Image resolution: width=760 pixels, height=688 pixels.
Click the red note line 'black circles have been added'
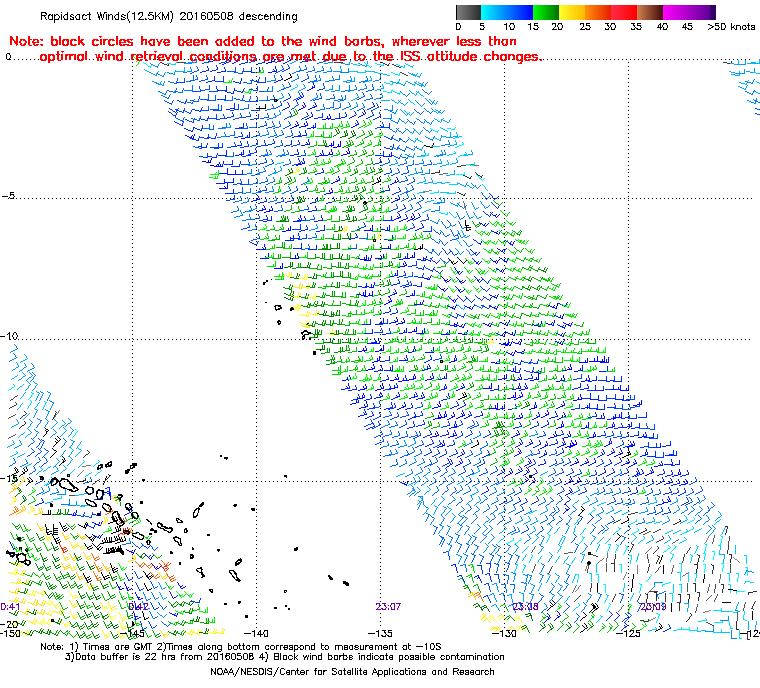tap(263, 41)
